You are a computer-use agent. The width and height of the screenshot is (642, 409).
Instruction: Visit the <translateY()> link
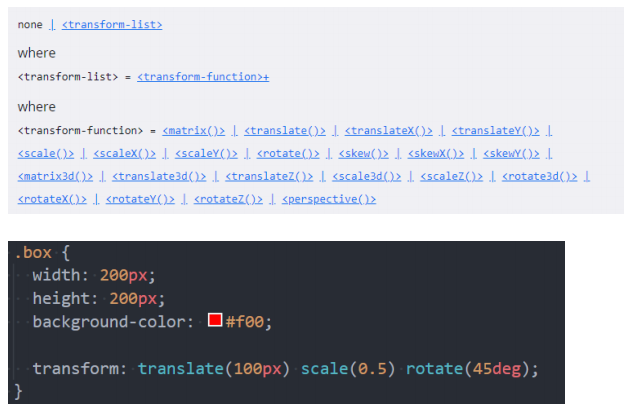(x=495, y=131)
